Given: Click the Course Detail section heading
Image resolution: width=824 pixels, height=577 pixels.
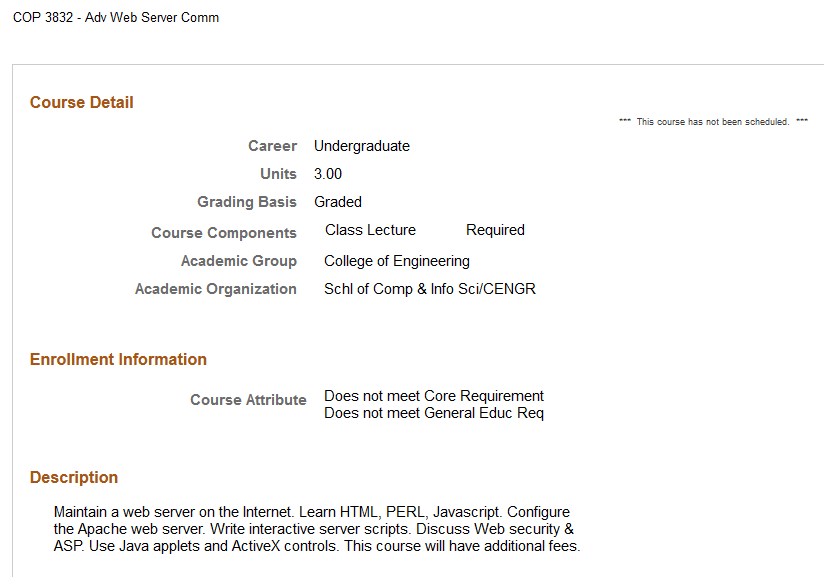Looking at the screenshot, I should tap(82, 102).
